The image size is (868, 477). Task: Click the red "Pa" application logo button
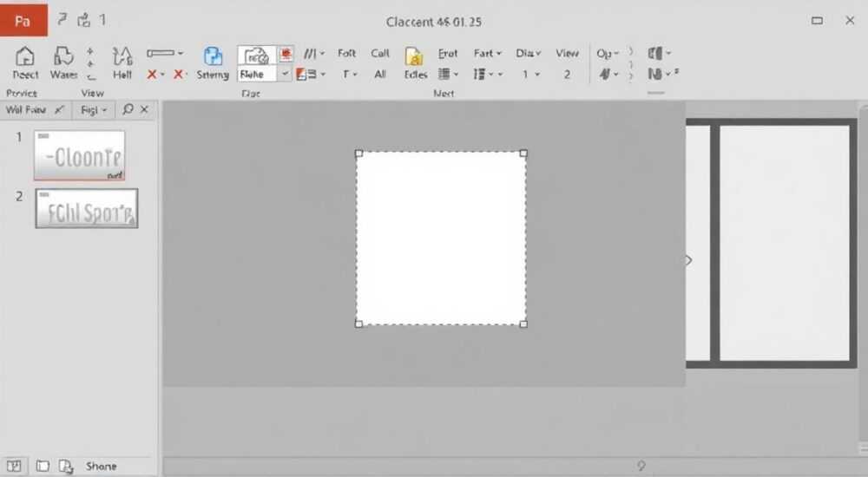click(x=23, y=21)
